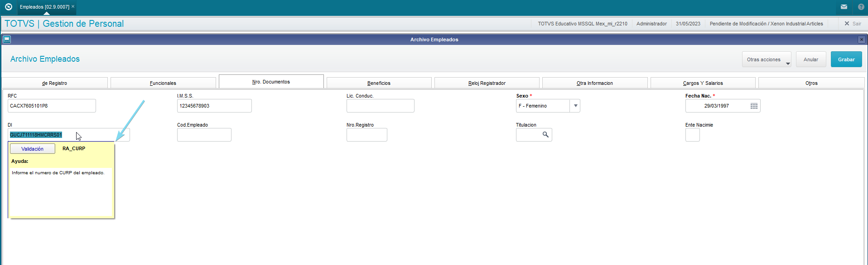Close the Empleados tab with x icon
868x265 pixels.
tap(73, 6)
